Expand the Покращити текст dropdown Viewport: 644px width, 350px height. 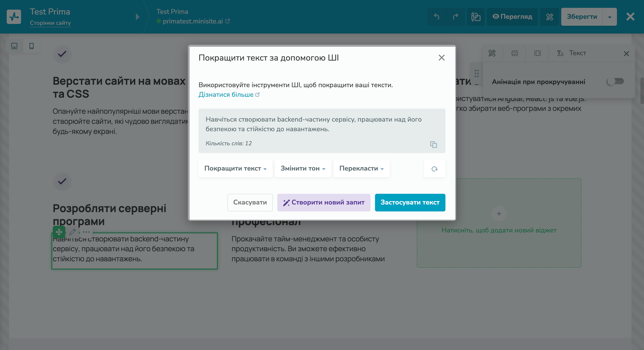click(x=235, y=169)
